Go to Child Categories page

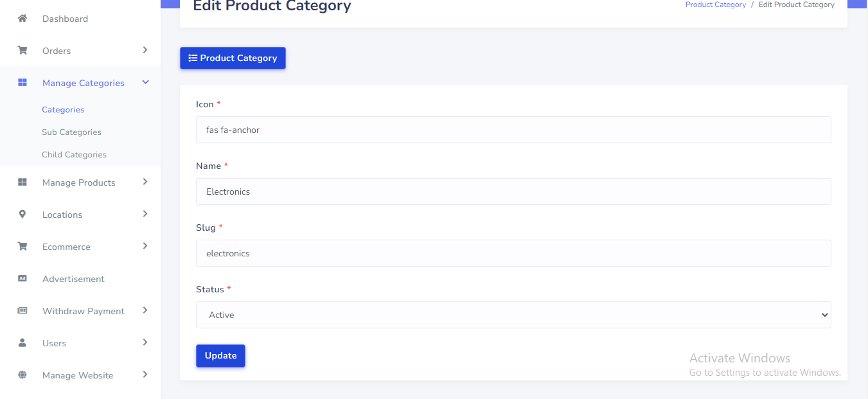[x=74, y=155]
